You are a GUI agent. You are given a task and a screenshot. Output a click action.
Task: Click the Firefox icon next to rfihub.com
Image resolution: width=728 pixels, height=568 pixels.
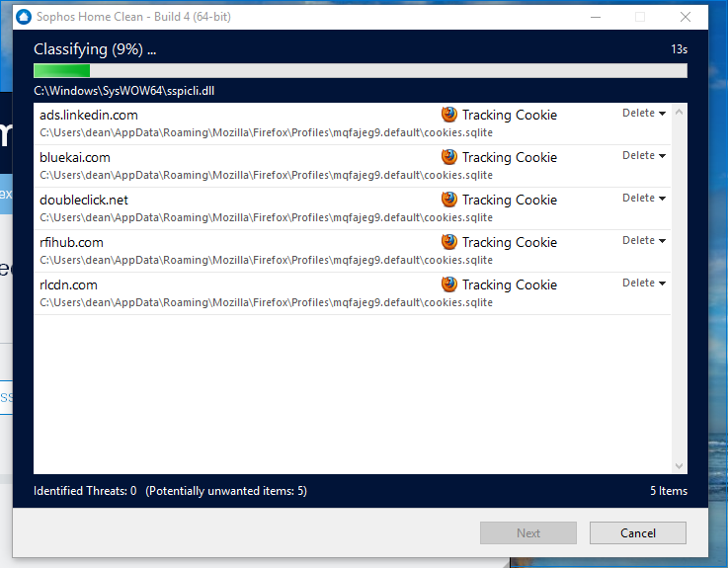click(449, 242)
